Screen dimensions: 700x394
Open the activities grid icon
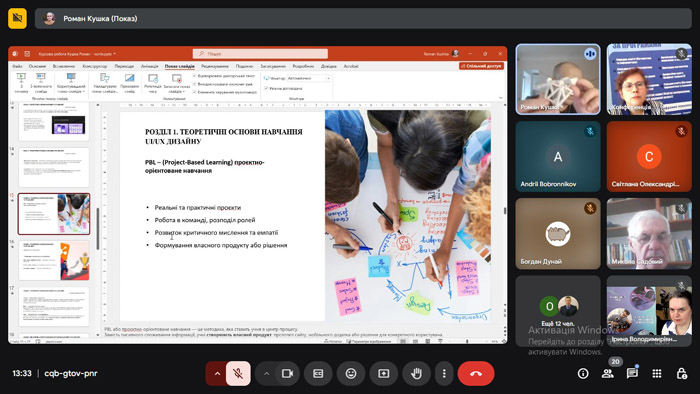[x=657, y=373]
